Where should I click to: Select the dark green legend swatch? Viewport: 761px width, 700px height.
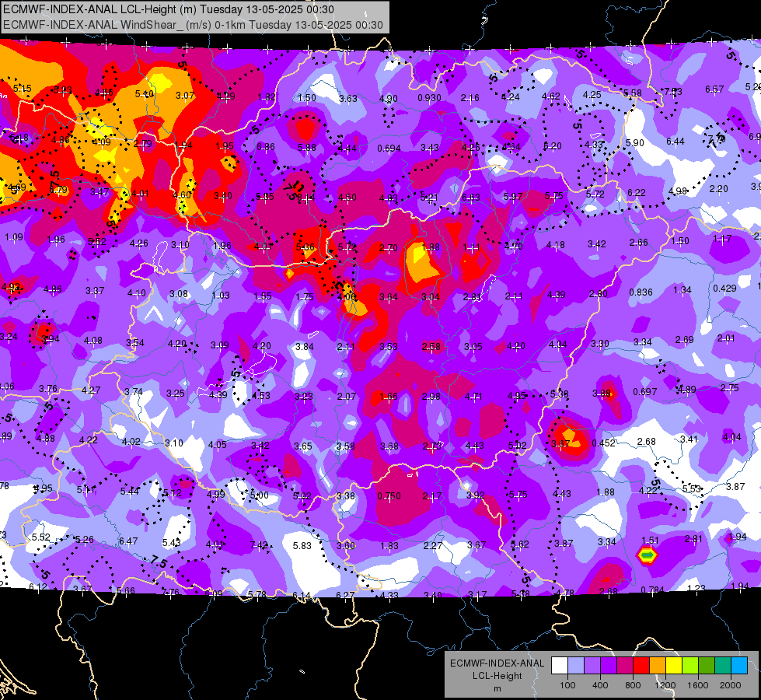(707, 666)
